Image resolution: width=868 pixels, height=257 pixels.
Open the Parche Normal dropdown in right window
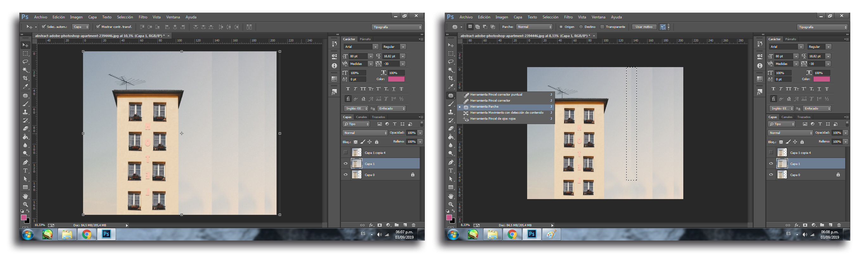[x=534, y=27]
